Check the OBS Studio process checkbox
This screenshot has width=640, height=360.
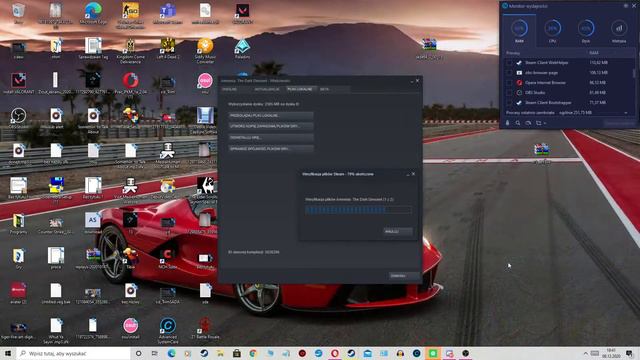[509, 93]
